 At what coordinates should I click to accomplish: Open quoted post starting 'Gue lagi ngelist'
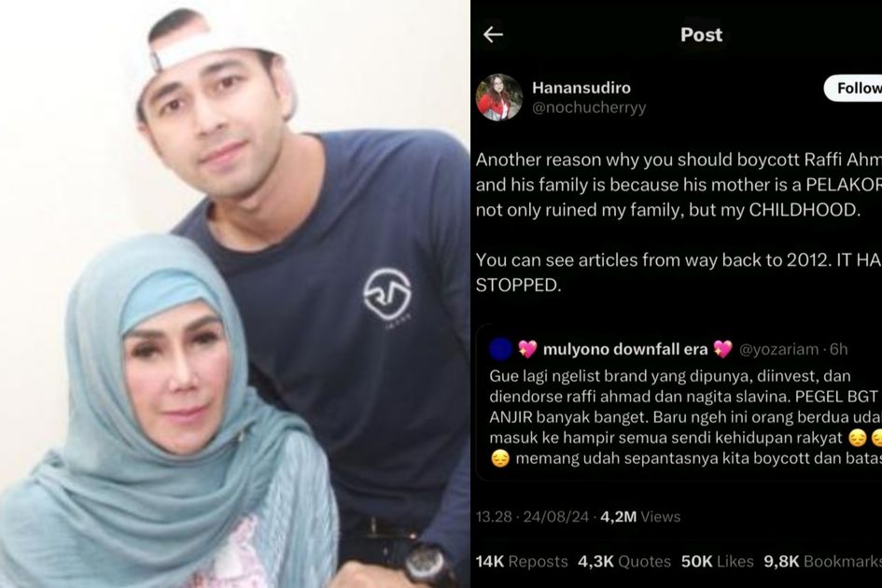(679, 403)
